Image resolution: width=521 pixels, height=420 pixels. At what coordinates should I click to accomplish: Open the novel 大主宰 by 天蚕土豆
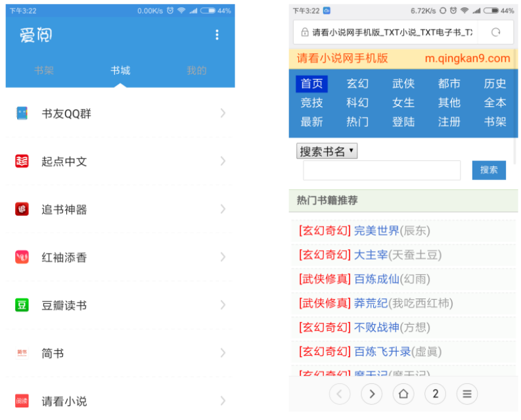371,255
